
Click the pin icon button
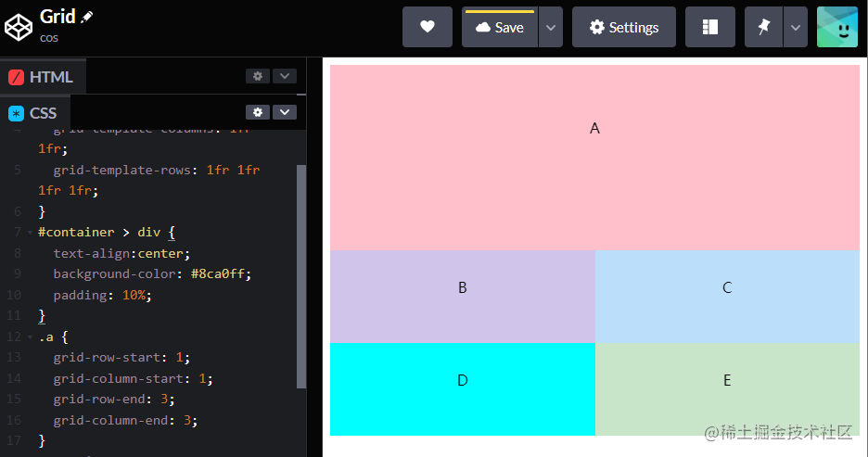coord(763,27)
